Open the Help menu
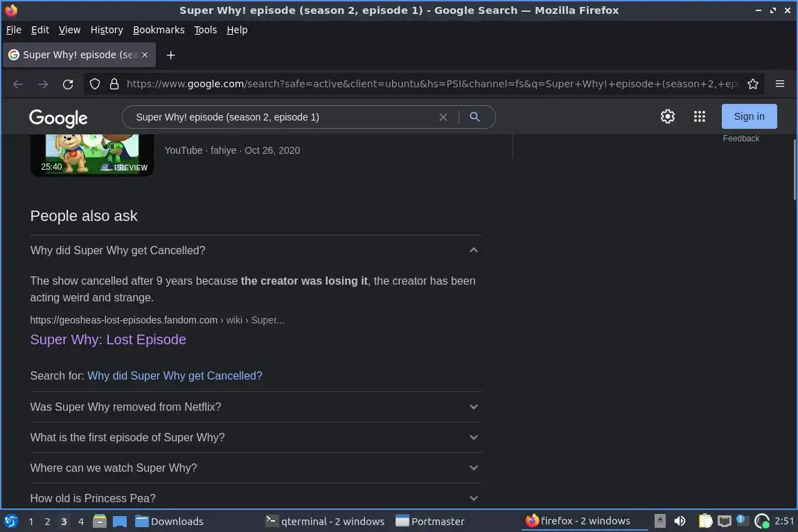This screenshot has height=532, width=798. (x=237, y=30)
